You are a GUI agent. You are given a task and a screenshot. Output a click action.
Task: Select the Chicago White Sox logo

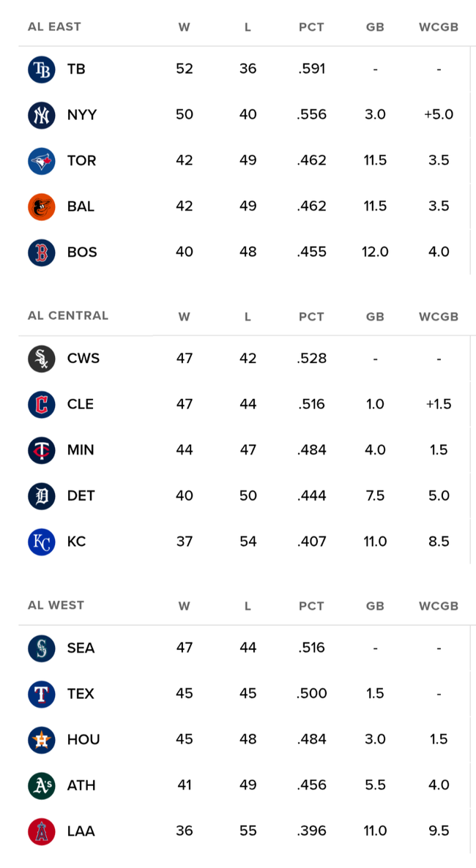pos(42,359)
